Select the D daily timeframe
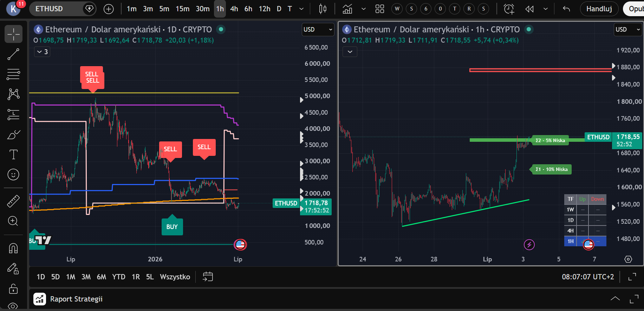Screen dimensions: 644x311 279,9
